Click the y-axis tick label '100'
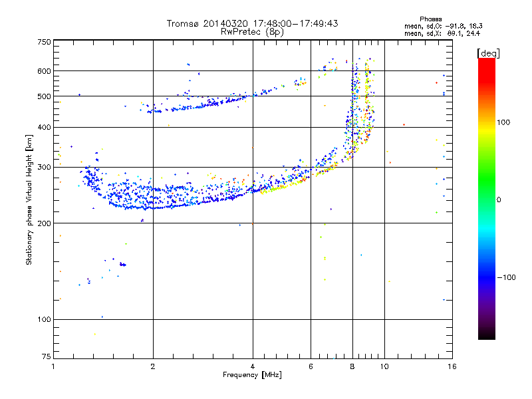532x399 pixels. coord(44,320)
